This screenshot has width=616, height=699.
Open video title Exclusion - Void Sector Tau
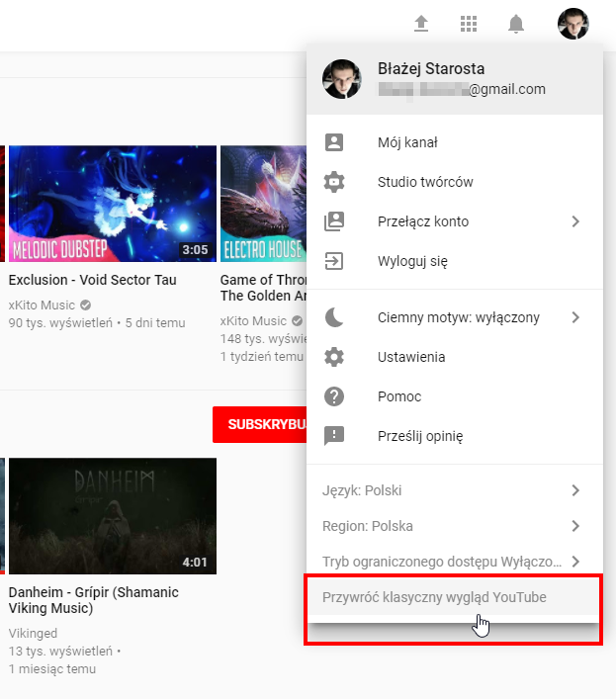click(92, 280)
